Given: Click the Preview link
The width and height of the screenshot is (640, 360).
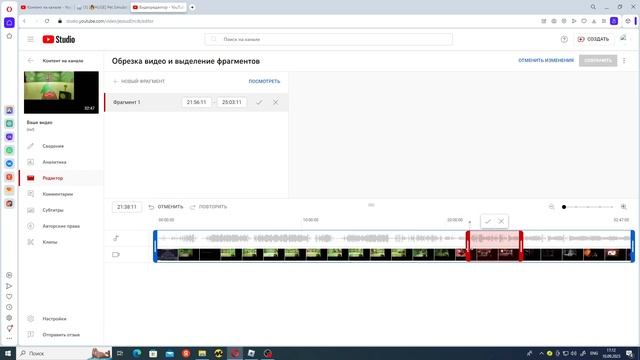Looking at the screenshot, I should coord(264,81).
